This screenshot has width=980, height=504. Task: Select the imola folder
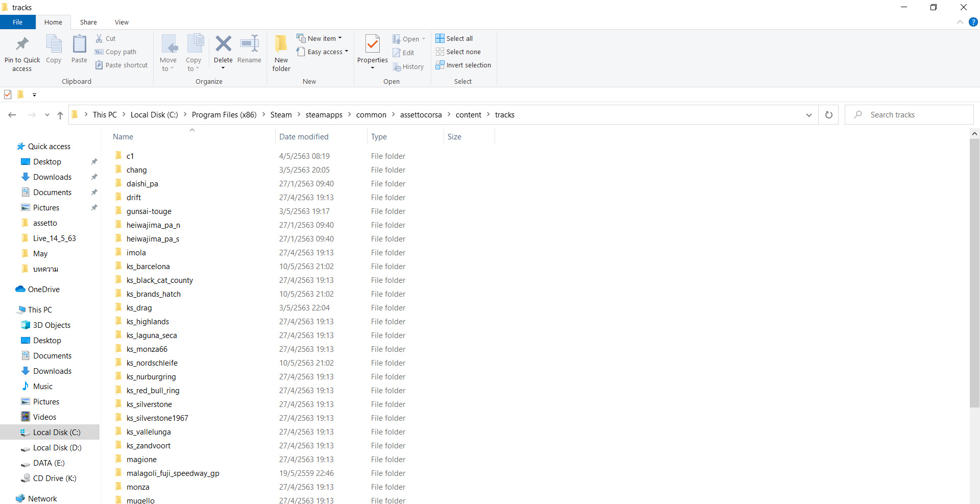click(x=136, y=252)
